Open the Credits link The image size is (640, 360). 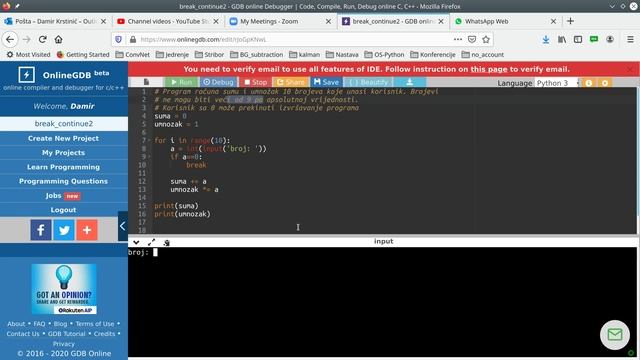click(104, 334)
